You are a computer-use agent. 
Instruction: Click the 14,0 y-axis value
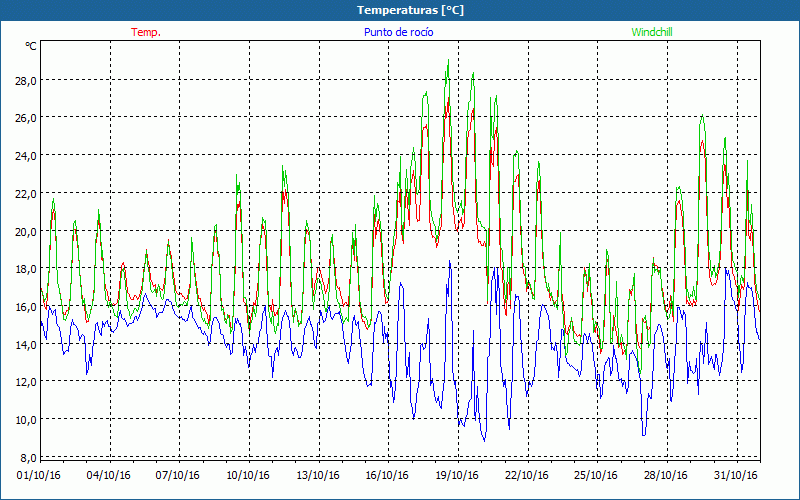coord(25,344)
